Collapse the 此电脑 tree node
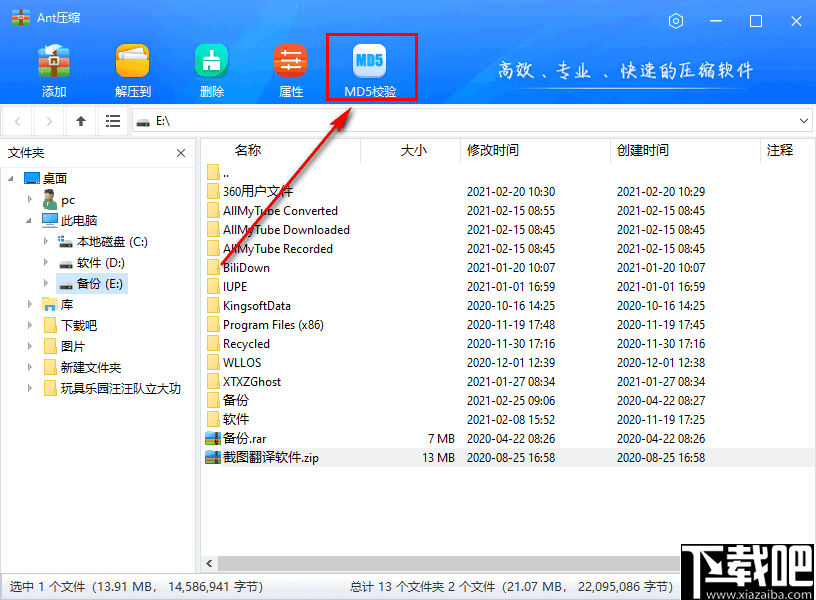 pos(29,221)
